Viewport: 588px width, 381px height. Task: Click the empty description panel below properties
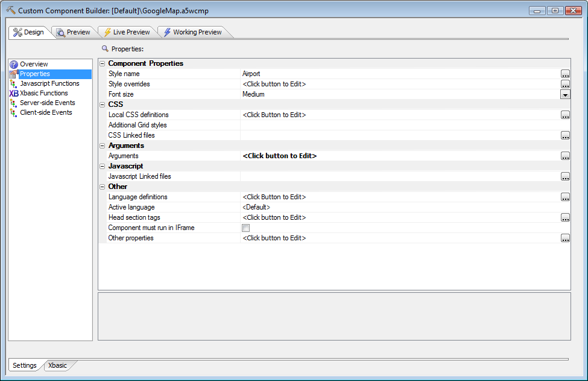click(334, 316)
